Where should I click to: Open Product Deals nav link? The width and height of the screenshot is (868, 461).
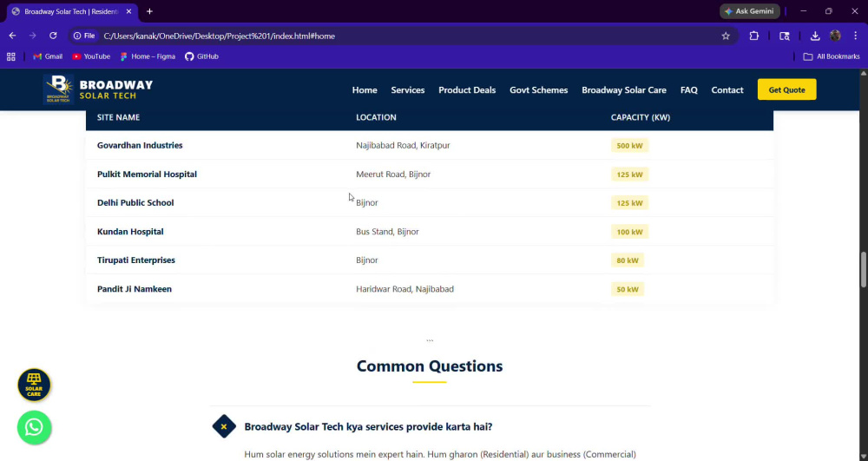[x=467, y=89]
